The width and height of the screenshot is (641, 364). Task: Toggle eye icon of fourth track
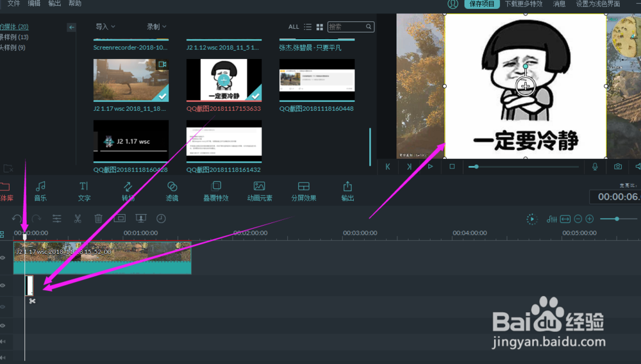coord(3,326)
